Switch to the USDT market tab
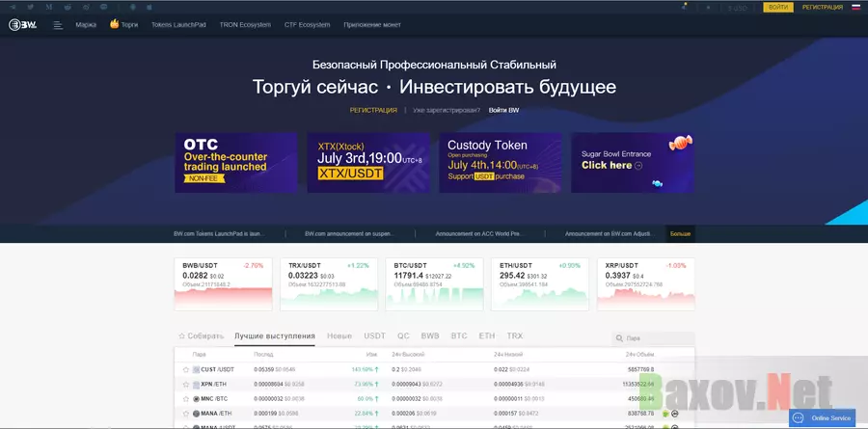868x429 pixels. click(375, 336)
